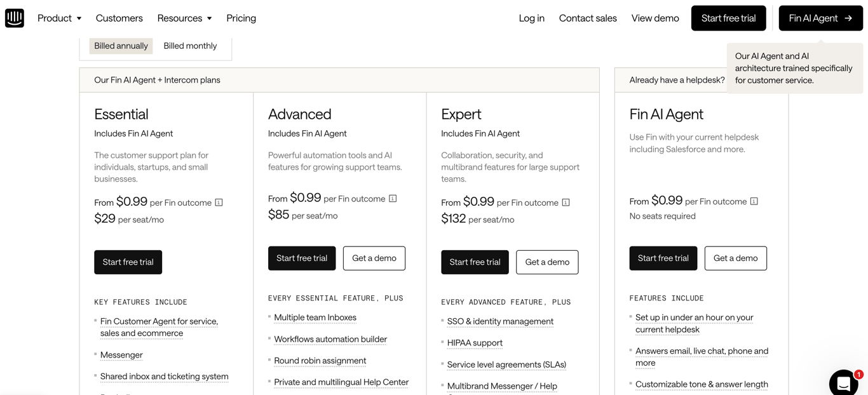Click the $85 per seat/mo price
This screenshot has width=868, height=395.
click(x=302, y=215)
